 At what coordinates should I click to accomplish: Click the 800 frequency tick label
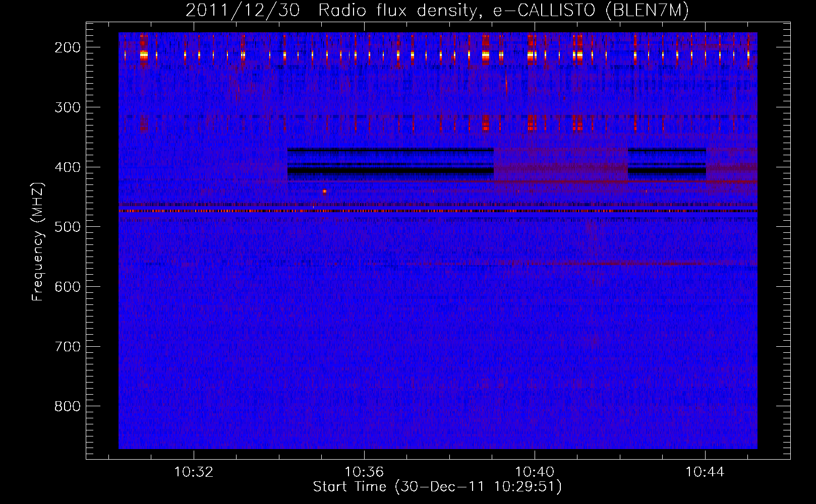pyautogui.click(x=68, y=406)
